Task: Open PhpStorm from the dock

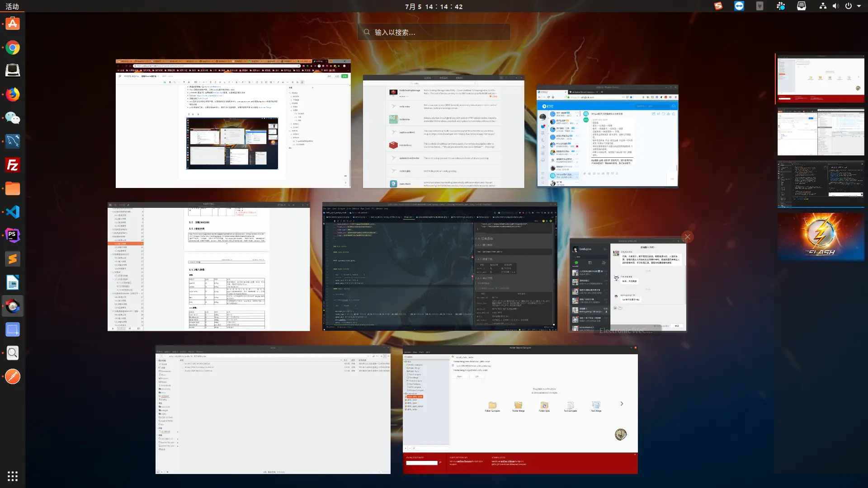Action: coord(13,235)
